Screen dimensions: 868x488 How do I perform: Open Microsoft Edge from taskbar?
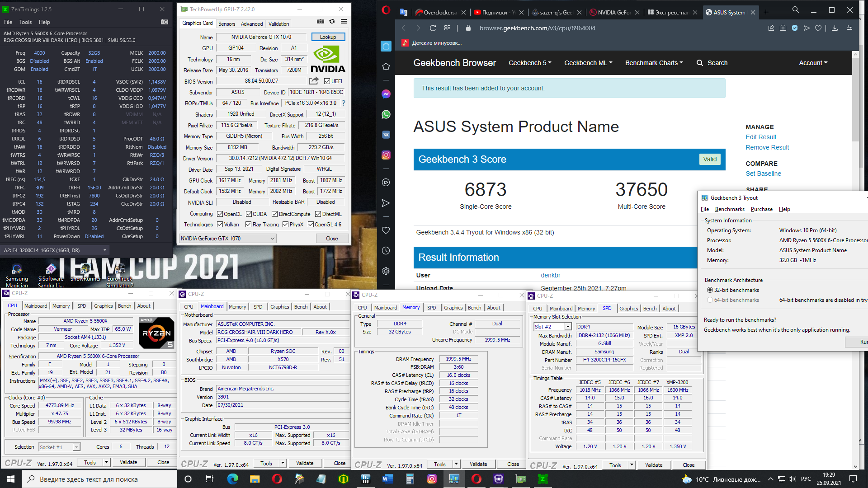coord(233,479)
